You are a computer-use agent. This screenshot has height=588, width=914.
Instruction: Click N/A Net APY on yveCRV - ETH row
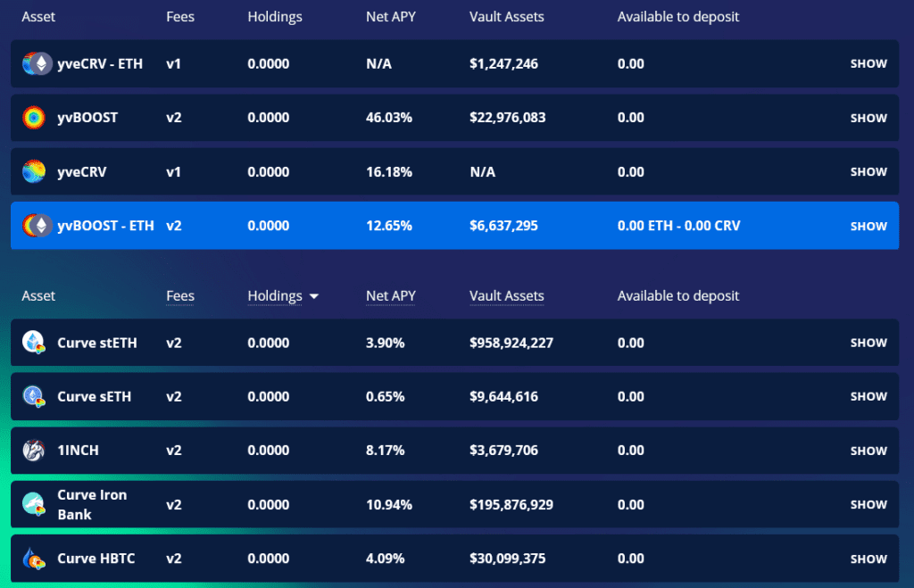(x=378, y=64)
